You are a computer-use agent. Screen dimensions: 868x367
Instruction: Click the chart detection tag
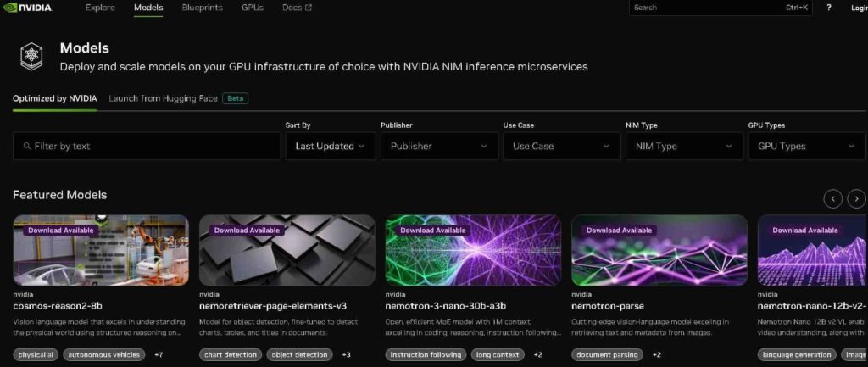[231, 354]
